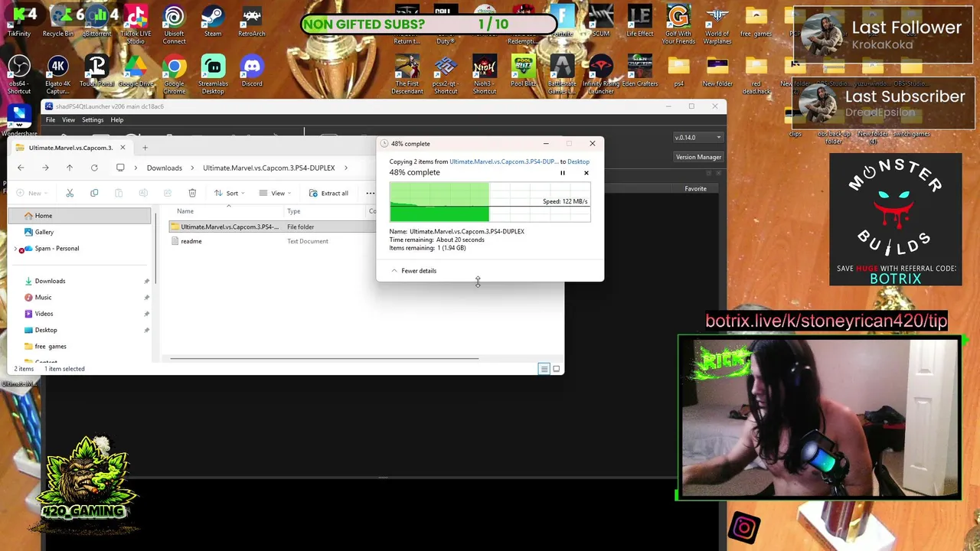Open Eden Crafters desktop icon
Image resolution: width=980 pixels, height=551 pixels.
(639, 71)
